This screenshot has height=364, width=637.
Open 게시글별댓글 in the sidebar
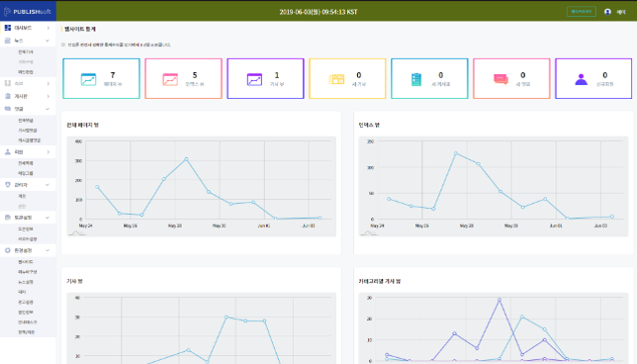[x=29, y=140]
